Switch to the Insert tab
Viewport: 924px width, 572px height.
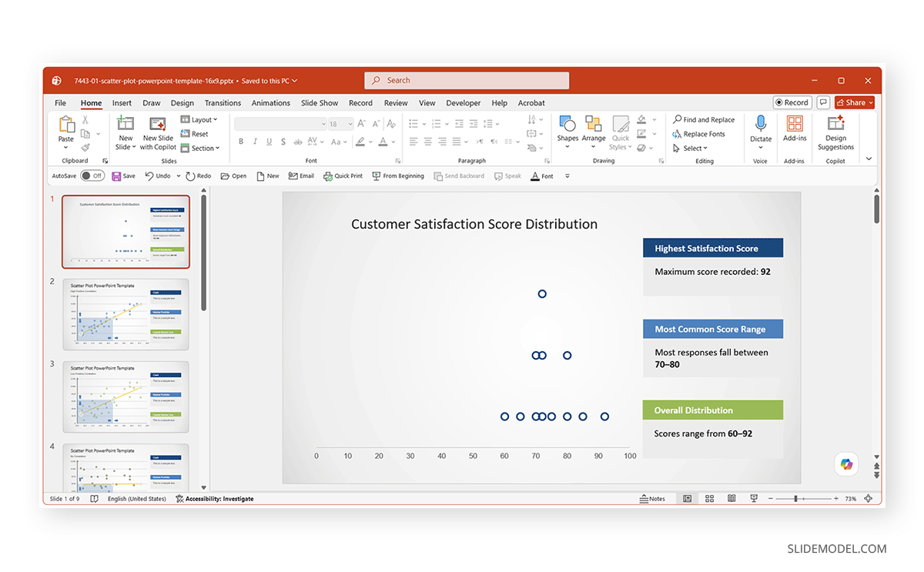(x=122, y=103)
